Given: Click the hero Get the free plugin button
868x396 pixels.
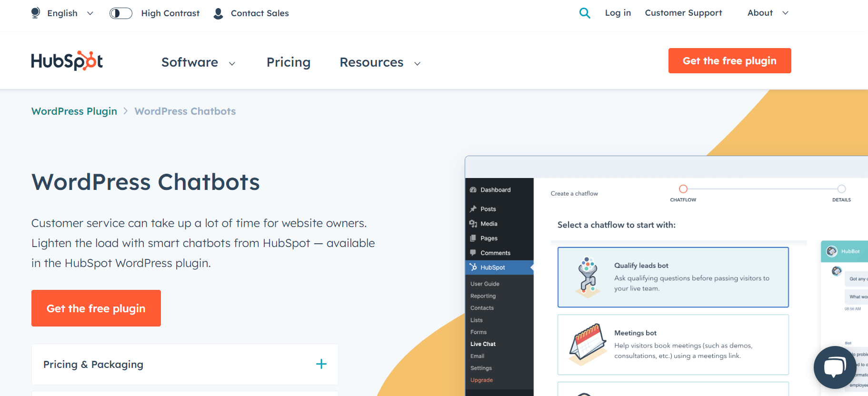Looking at the screenshot, I should coord(96,308).
